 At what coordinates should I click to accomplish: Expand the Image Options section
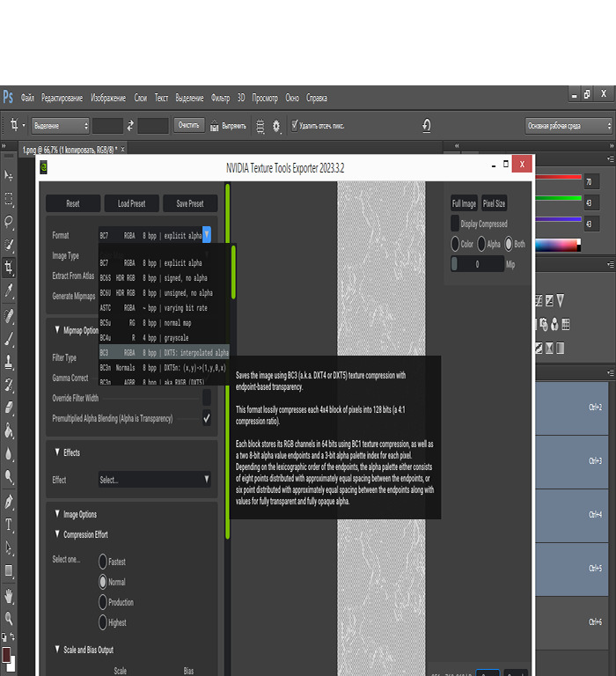[x=57, y=513]
